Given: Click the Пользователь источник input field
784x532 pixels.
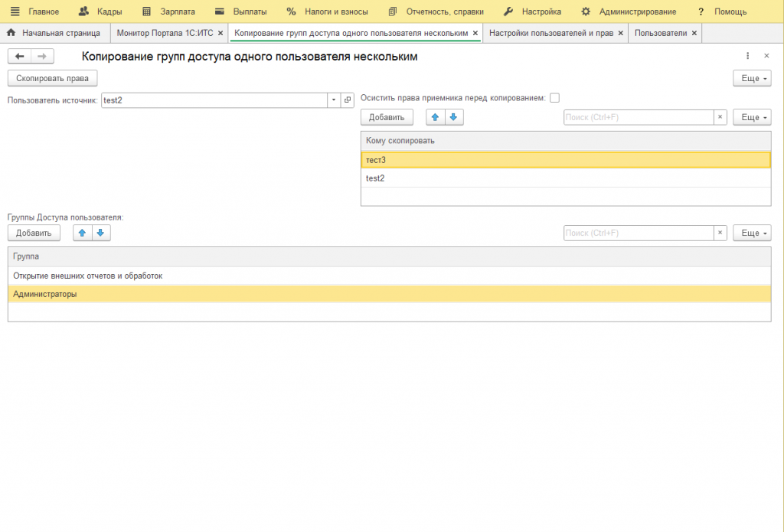Looking at the screenshot, I should coord(214,100).
